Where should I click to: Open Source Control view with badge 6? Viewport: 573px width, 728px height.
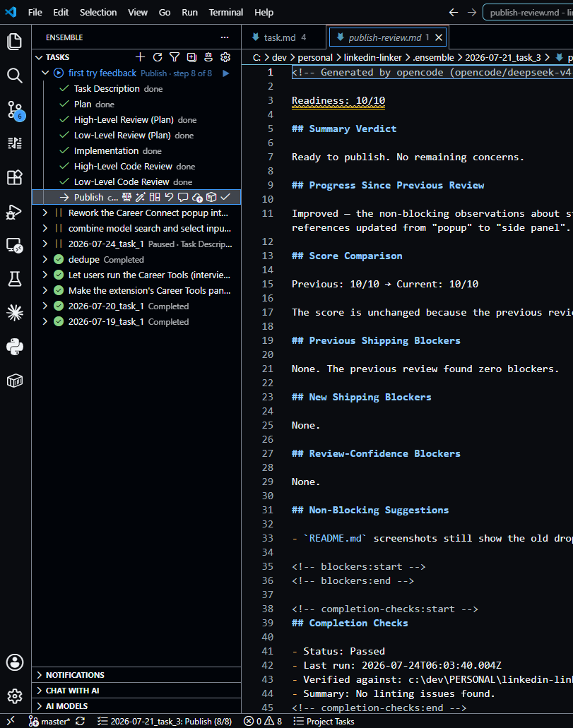pyautogui.click(x=15, y=110)
